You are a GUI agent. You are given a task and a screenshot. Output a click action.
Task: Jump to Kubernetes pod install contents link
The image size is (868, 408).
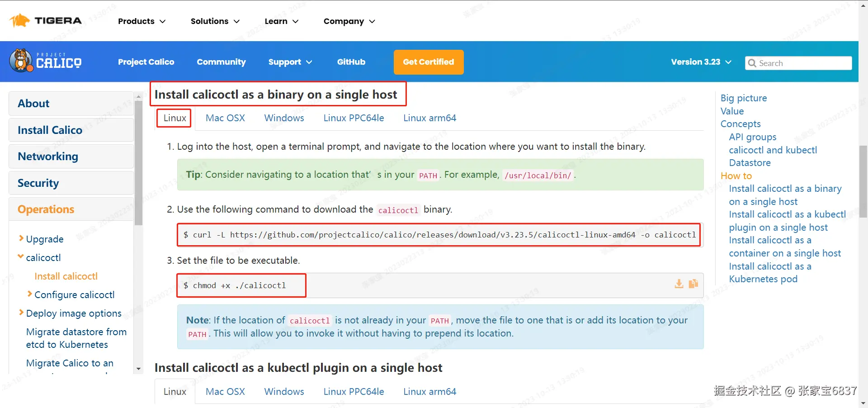tap(770, 273)
